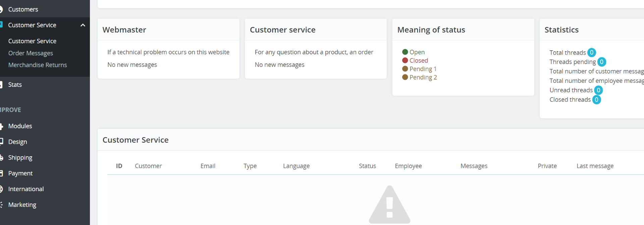644x225 pixels.
Task: Click the red Closed status dot
Action: click(405, 60)
